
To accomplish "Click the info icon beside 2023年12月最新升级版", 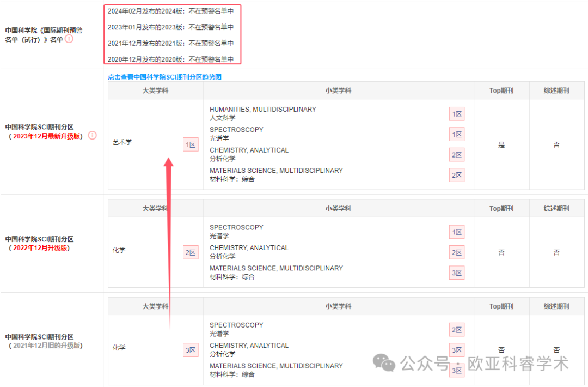I will click(x=92, y=136).
